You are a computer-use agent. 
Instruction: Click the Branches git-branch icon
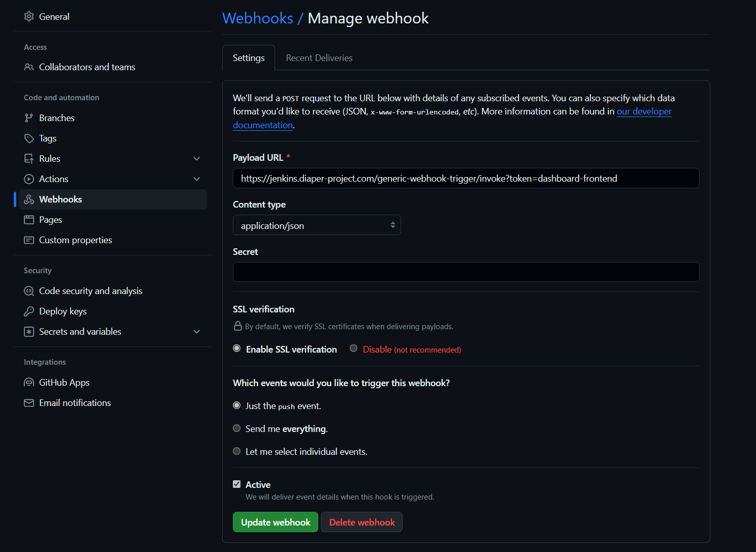[x=29, y=118]
